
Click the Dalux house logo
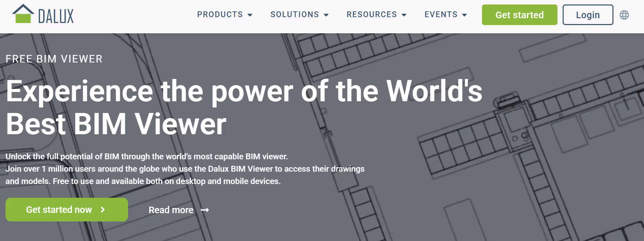[23, 14]
